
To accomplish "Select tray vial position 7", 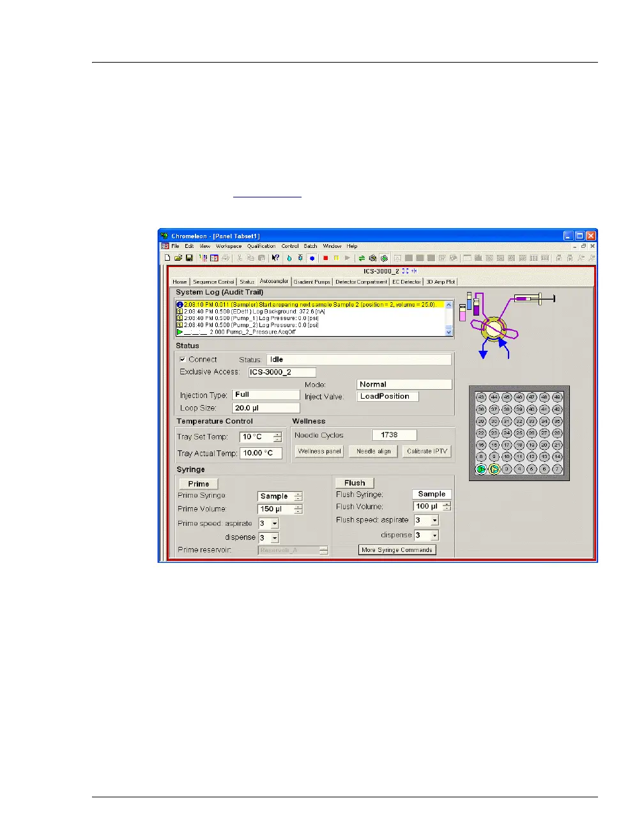I will [557, 469].
